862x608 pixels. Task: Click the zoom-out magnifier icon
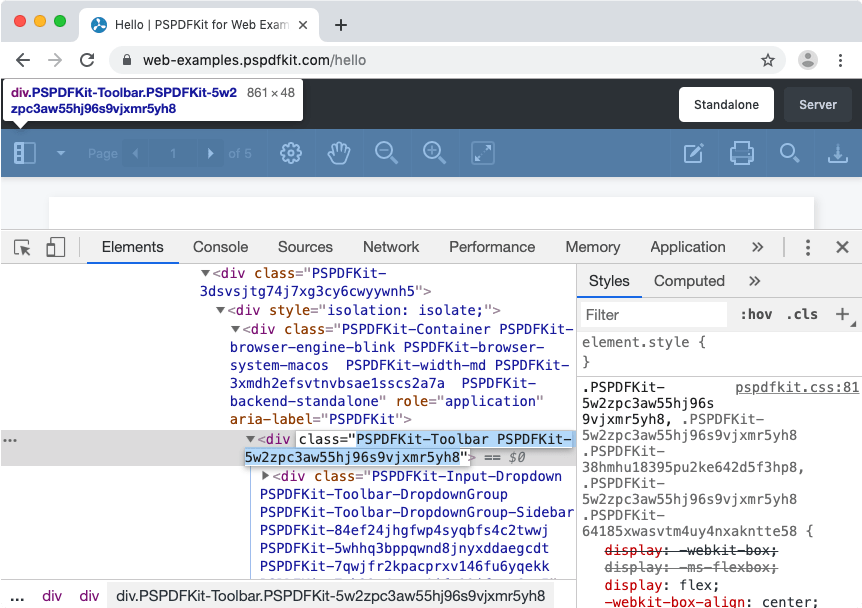pyautogui.click(x=386, y=153)
